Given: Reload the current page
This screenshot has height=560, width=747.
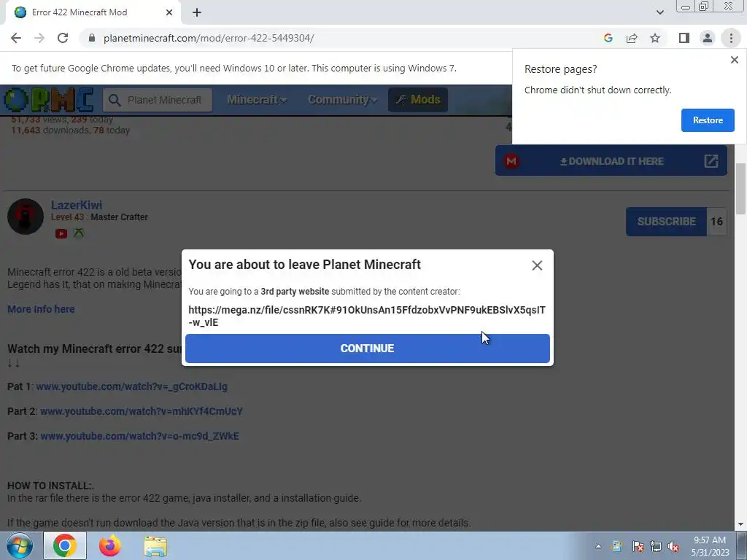Looking at the screenshot, I should pos(63,38).
